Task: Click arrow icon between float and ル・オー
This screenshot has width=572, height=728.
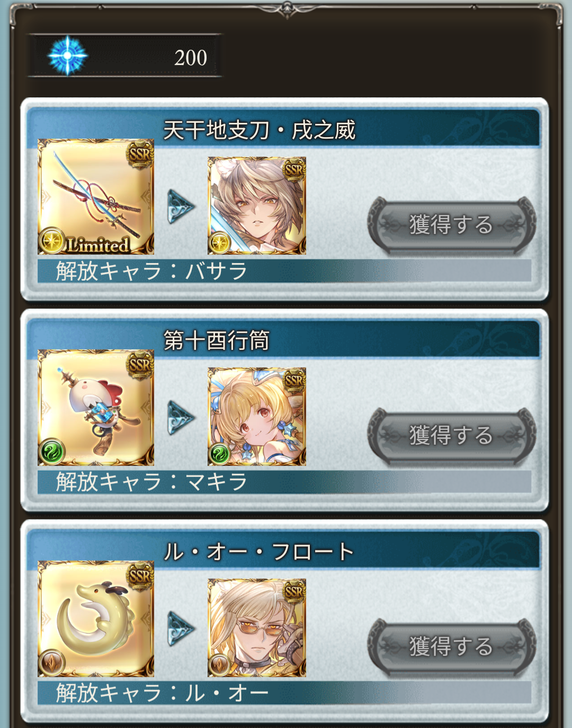Action: click(x=181, y=628)
